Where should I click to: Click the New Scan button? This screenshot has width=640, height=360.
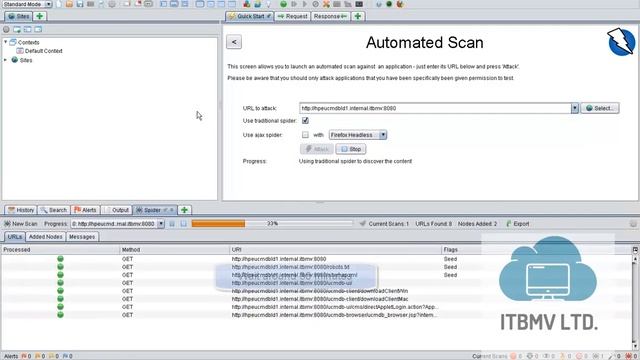(x=20, y=224)
